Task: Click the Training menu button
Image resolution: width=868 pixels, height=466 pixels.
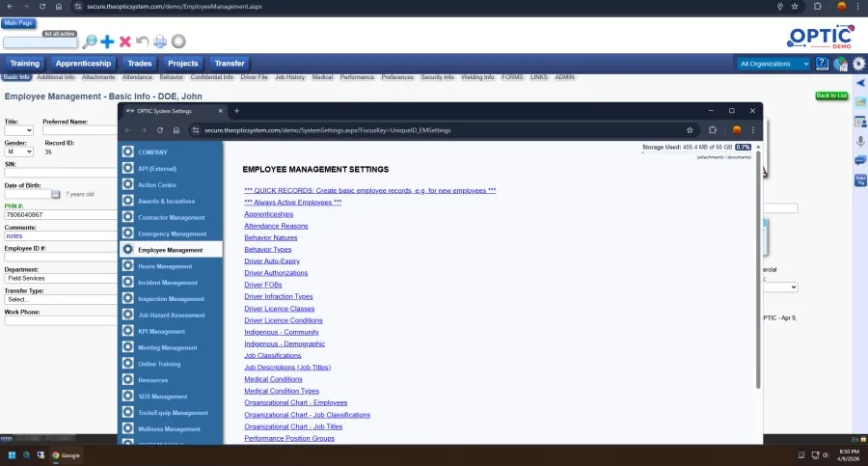Action: (25, 63)
